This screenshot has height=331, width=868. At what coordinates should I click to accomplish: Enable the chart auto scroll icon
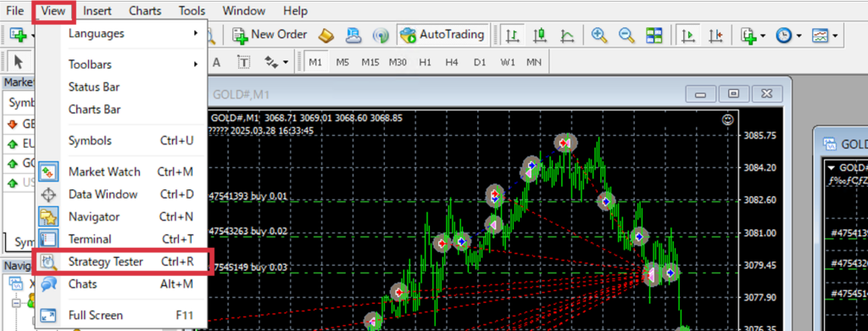(688, 35)
